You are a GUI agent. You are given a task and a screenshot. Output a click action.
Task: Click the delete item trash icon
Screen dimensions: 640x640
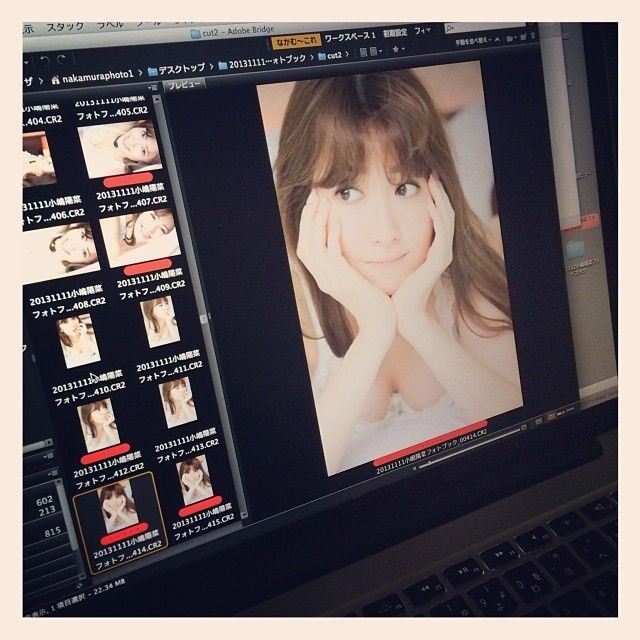point(533,36)
